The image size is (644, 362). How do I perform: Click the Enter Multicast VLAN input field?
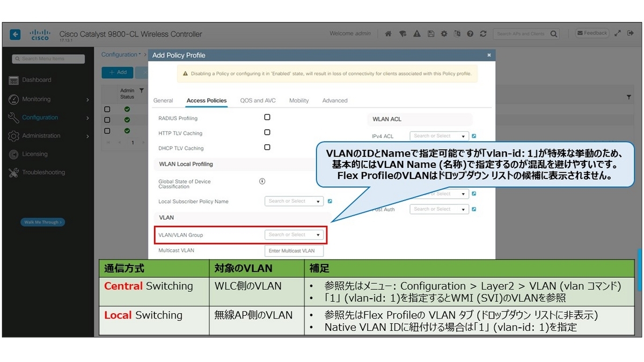pyautogui.click(x=293, y=250)
